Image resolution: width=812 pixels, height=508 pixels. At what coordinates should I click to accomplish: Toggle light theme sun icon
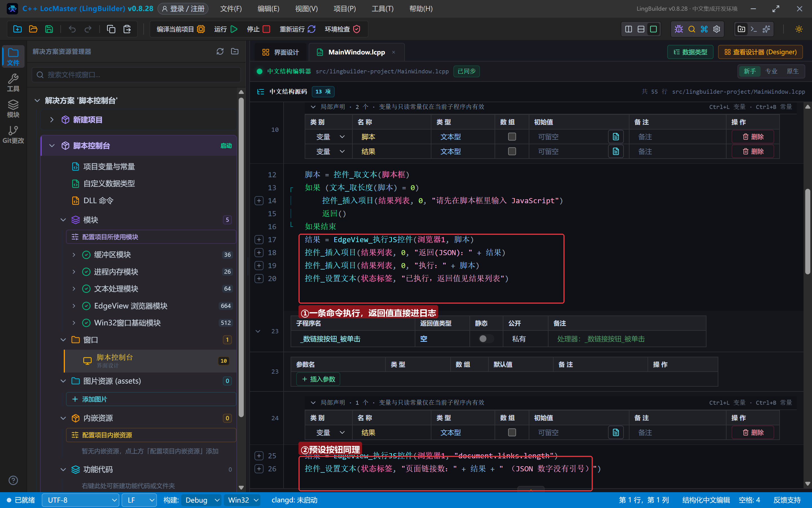[x=799, y=29]
